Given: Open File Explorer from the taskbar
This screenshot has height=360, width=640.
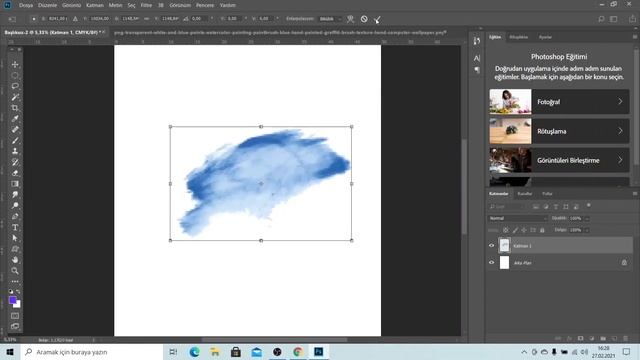Looking at the screenshot, I should [x=215, y=352].
